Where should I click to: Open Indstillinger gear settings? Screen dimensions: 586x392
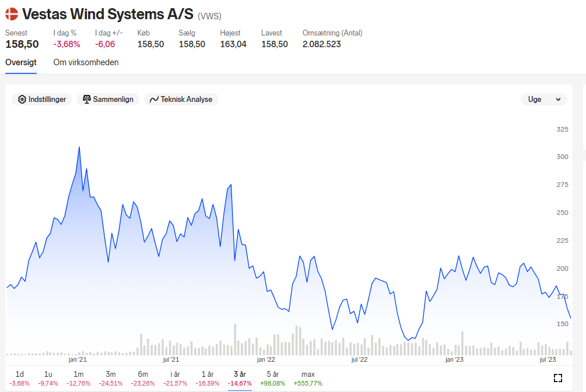pos(22,99)
